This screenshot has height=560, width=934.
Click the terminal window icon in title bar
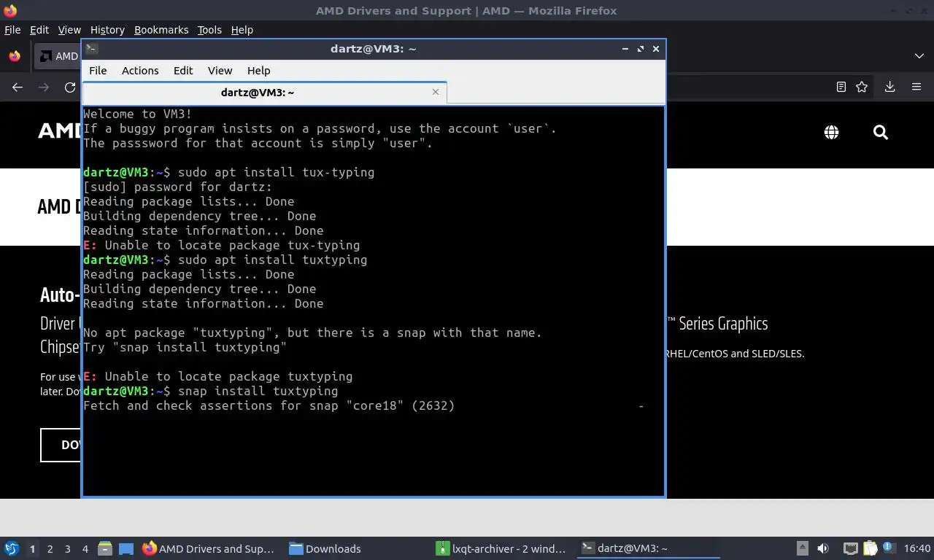point(91,49)
